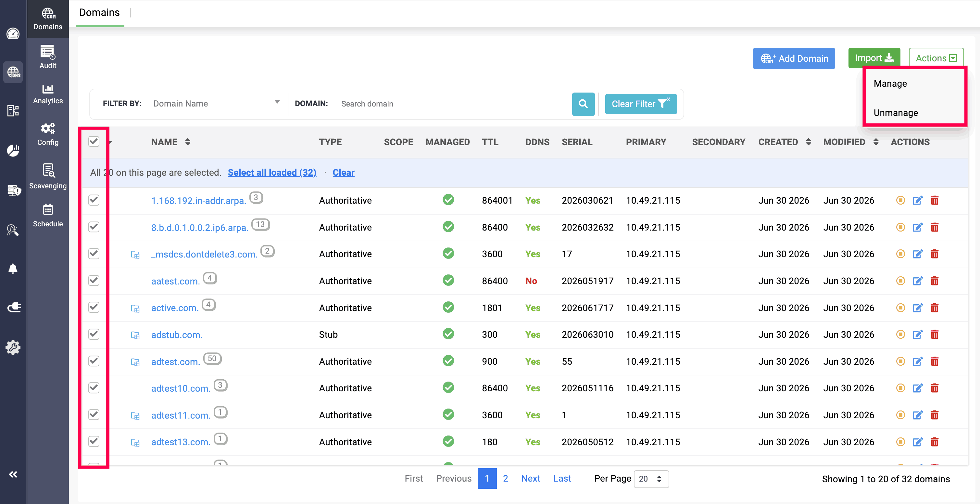Jump to Last page of domains
This screenshot has width=980, height=504.
562,479
